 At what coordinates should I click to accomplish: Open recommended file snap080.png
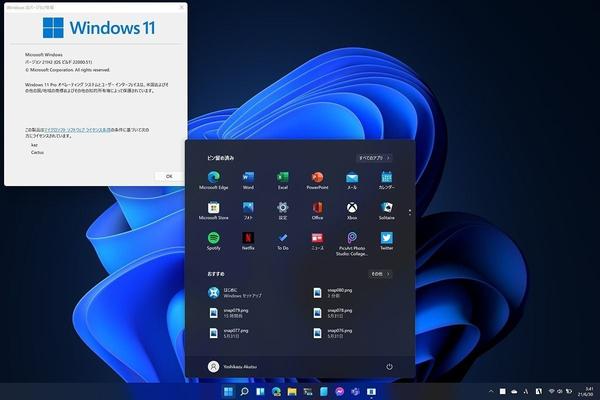coord(333,293)
